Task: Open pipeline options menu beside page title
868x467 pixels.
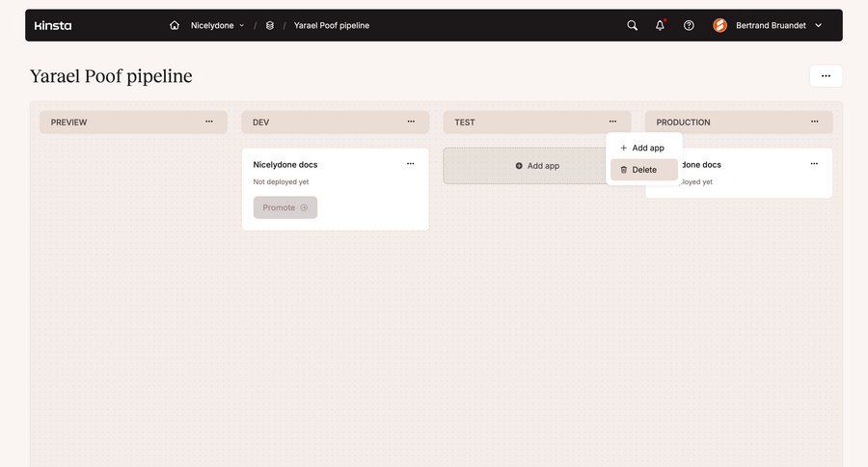Action: tap(826, 76)
